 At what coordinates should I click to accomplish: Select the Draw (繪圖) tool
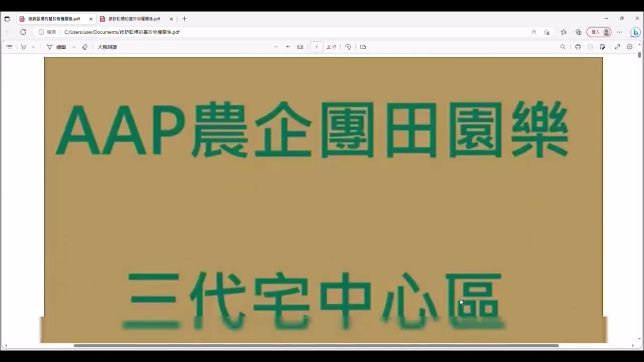pyautogui.click(x=56, y=47)
